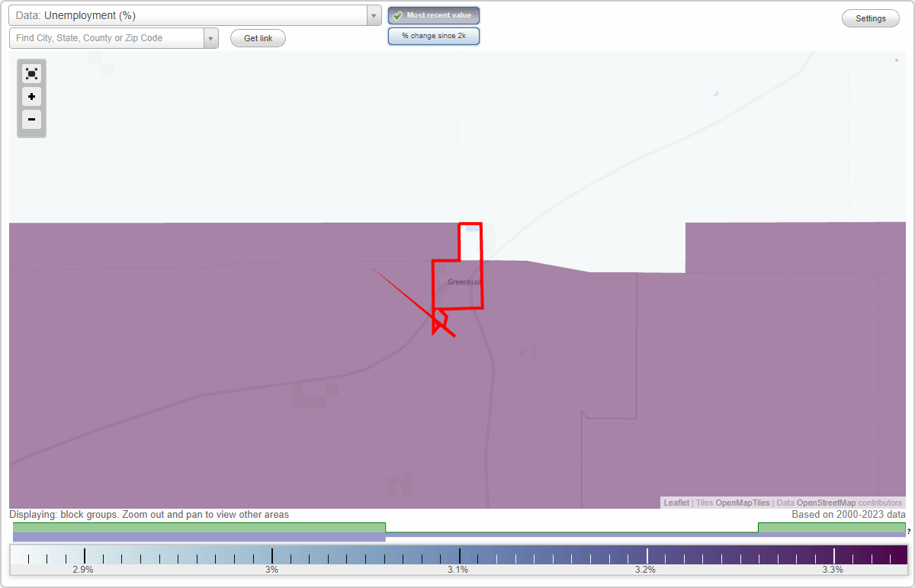
Task: Click the fullscreen map icon
Action: coord(31,73)
